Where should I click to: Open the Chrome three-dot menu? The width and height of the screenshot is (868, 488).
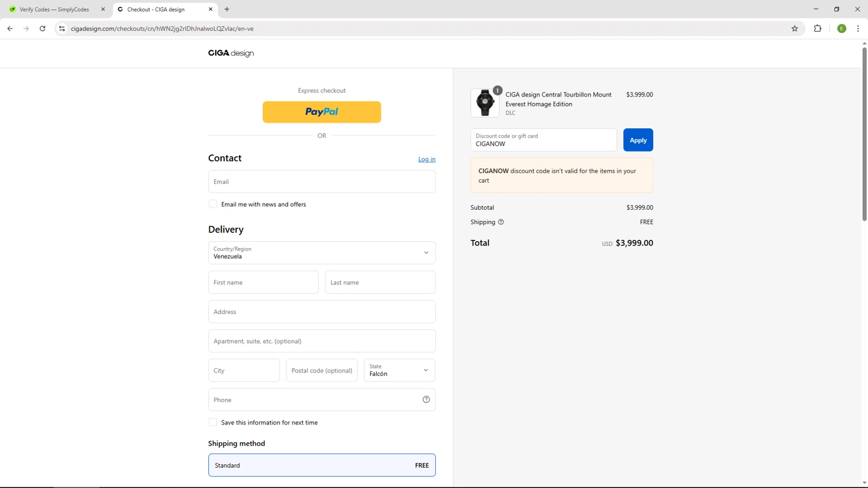click(x=858, y=28)
